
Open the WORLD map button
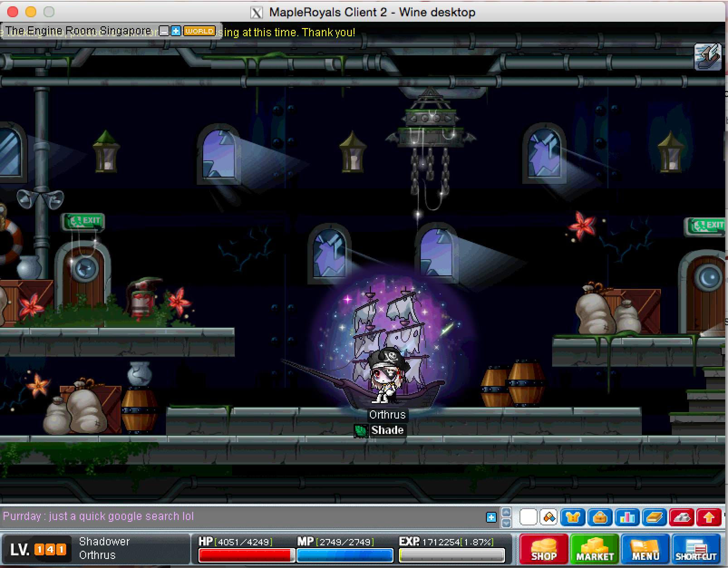point(199,31)
